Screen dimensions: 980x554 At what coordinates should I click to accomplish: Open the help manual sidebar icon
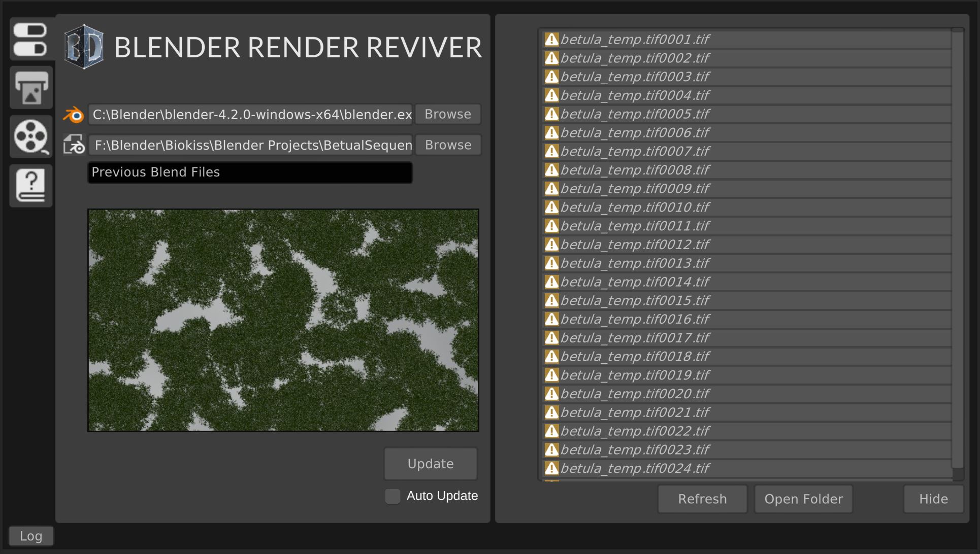tap(30, 185)
